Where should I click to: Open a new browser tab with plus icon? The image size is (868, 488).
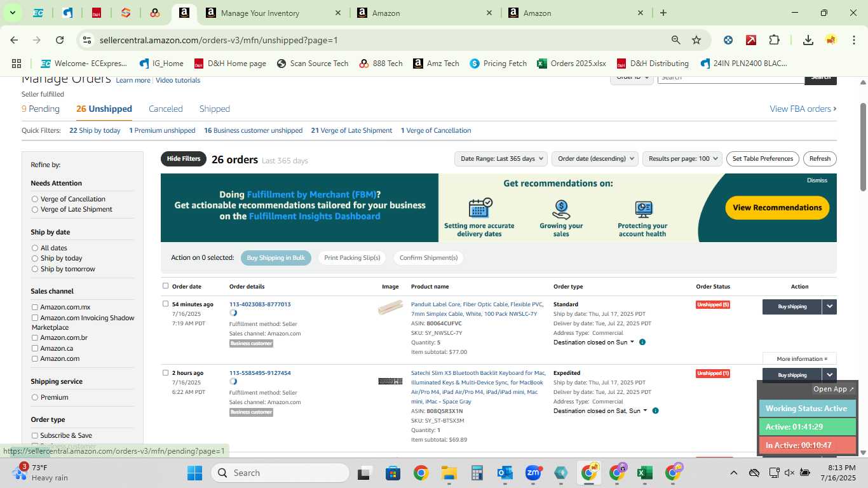(663, 13)
